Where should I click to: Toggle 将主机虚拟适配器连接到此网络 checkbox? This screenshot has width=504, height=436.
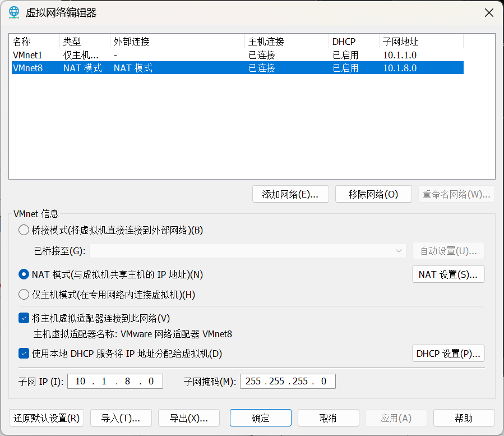(24, 318)
